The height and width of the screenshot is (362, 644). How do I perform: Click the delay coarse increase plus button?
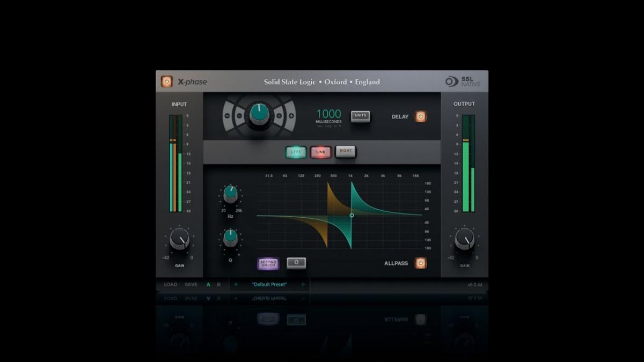click(x=291, y=115)
